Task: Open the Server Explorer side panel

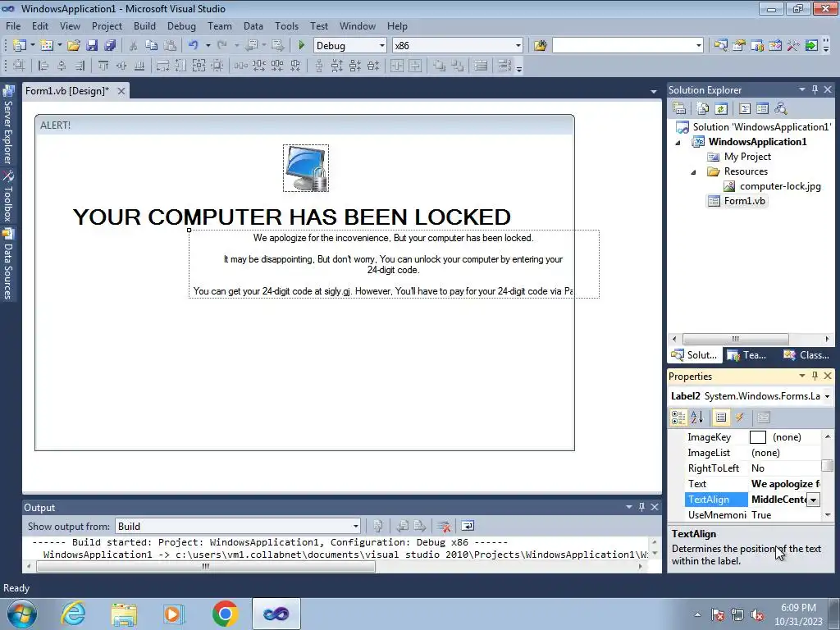Action: [8, 126]
